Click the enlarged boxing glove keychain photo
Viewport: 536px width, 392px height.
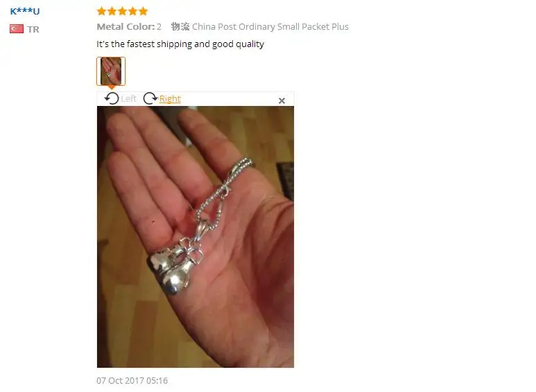coord(195,237)
